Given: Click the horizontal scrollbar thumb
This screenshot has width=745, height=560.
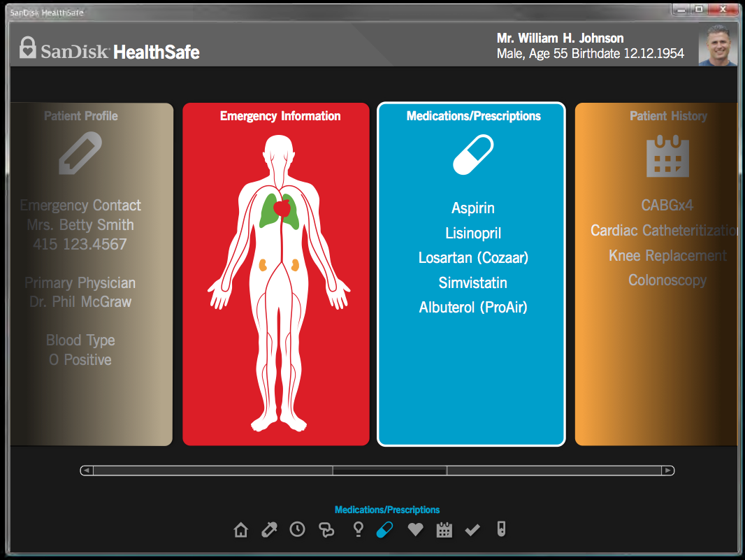Looking at the screenshot, I should pos(389,471).
